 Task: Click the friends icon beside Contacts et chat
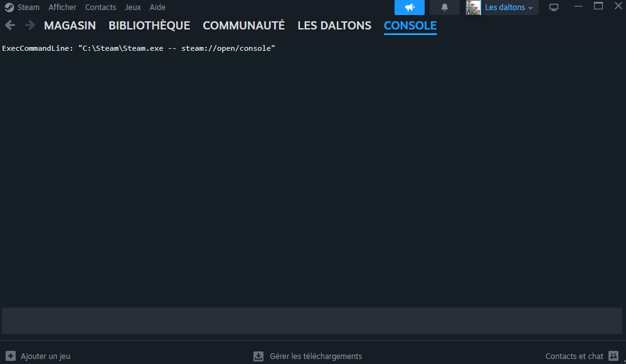[613, 356]
